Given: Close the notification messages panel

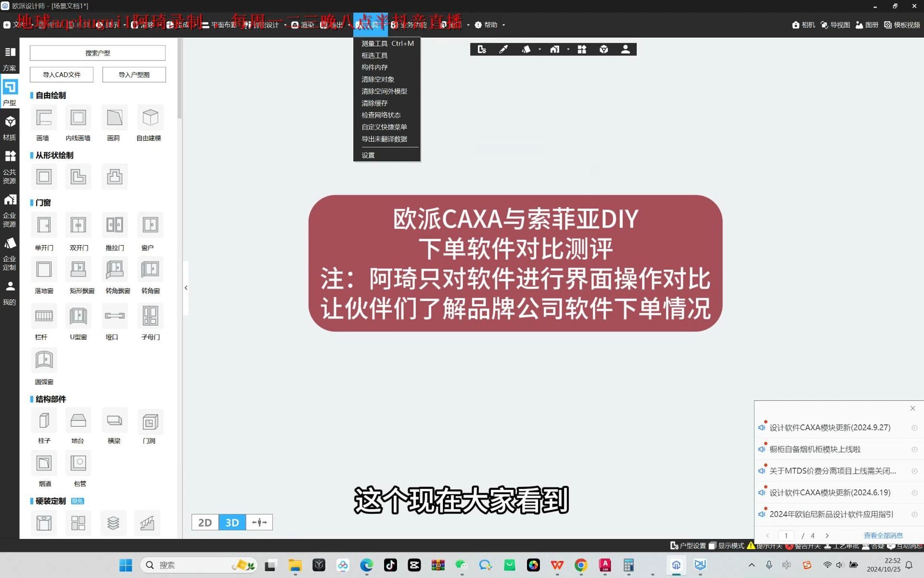Looking at the screenshot, I should [913, 408].
